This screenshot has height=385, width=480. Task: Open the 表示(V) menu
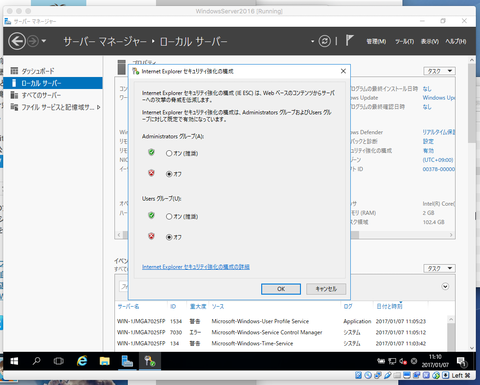point(430,41)
